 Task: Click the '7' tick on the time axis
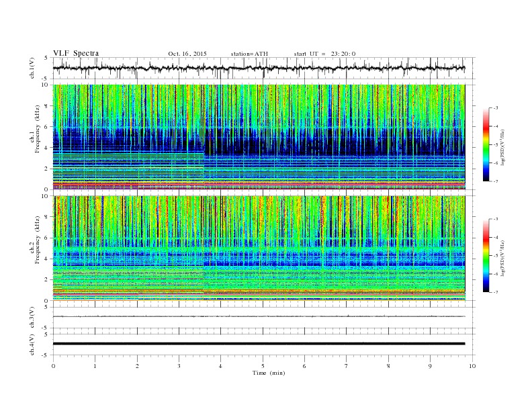click(x=347, y=366)
